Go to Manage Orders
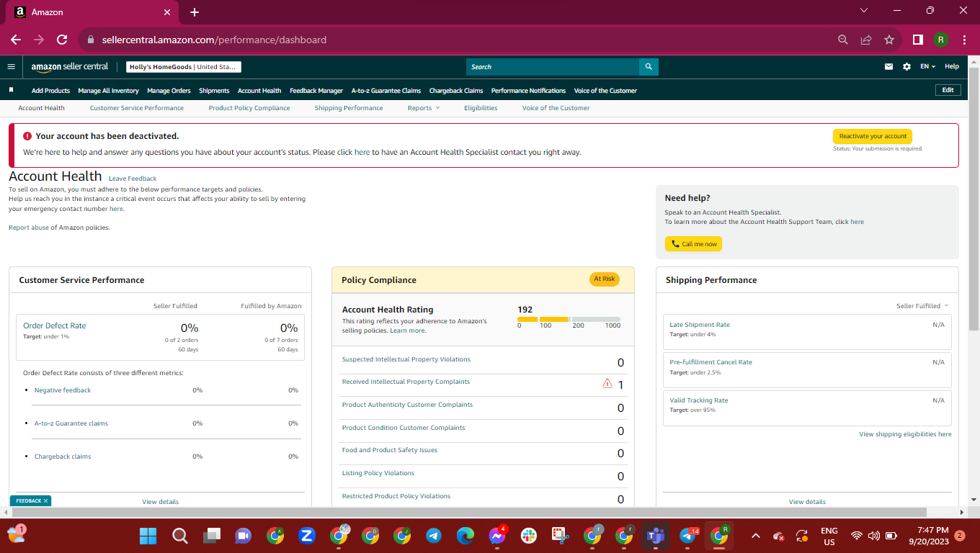Screen dimensions: 980x553 pos(169,91)
